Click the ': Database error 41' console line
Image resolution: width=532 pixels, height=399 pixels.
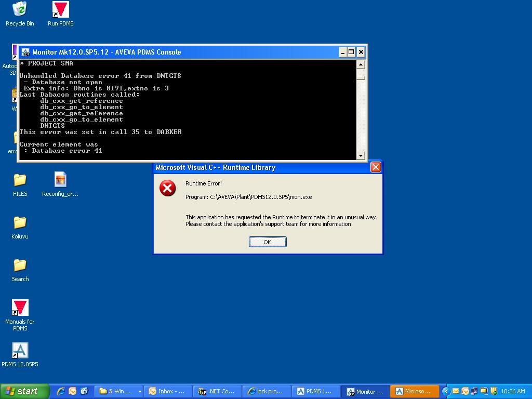tap(63, 151)
